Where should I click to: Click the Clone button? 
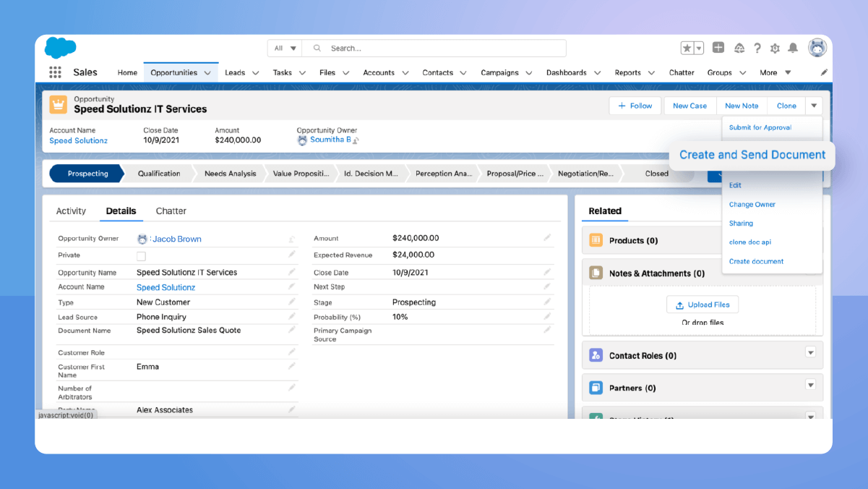786,106
